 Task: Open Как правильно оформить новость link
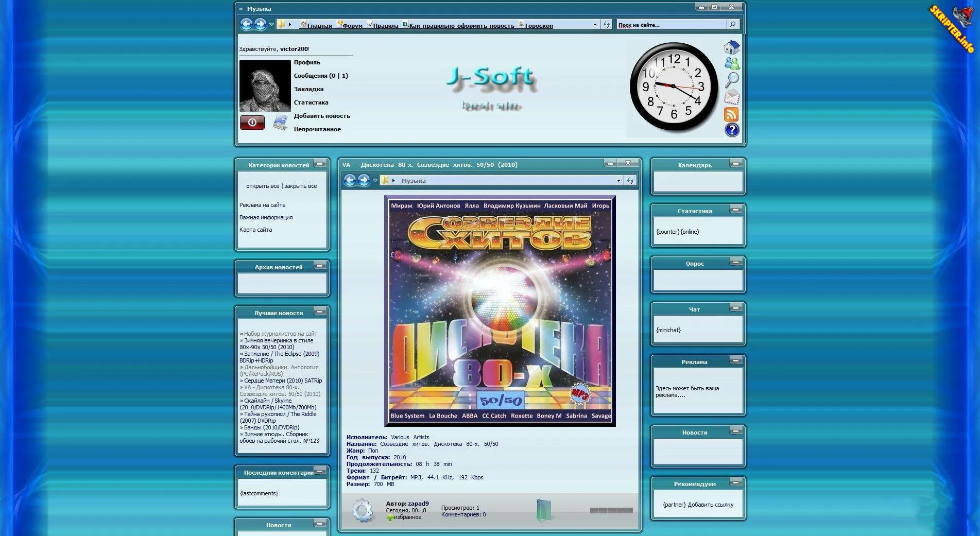coord(461,26)
